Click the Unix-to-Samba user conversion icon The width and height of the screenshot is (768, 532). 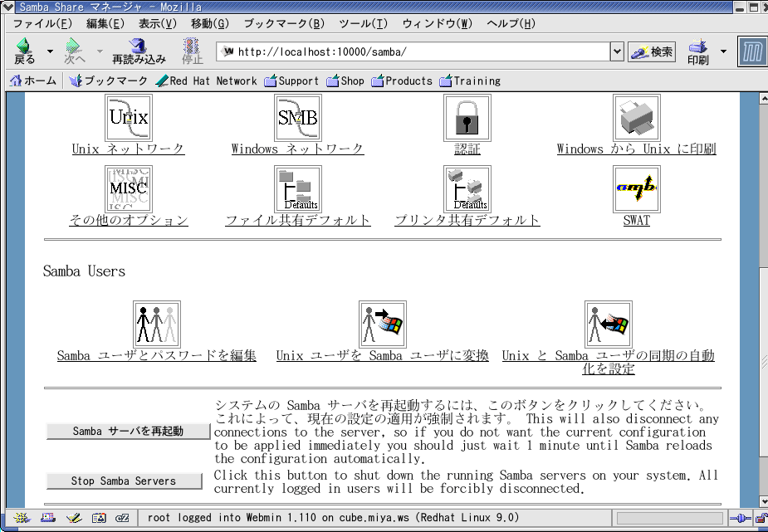pyautogui.click(x=383, y=325)
